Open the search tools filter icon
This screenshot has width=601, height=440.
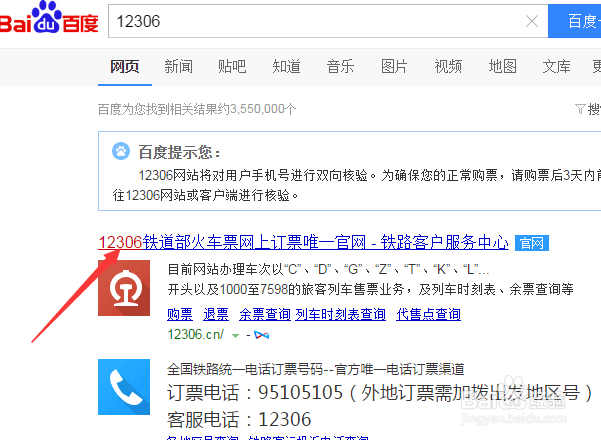coord(580,109)
